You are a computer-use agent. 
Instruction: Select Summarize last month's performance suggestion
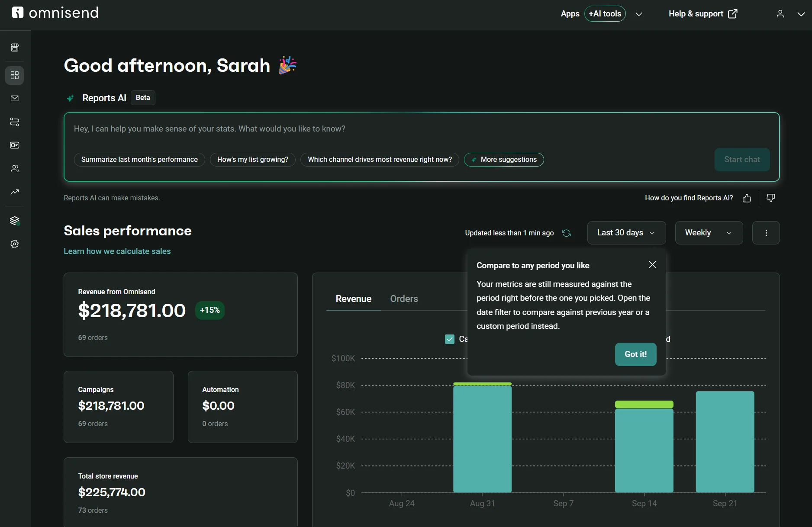[139, 160]
